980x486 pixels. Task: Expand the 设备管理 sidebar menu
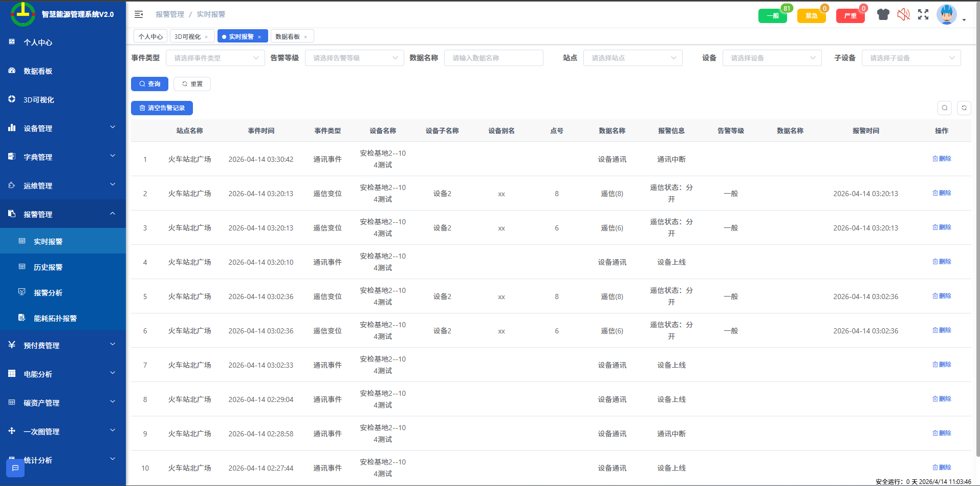62,129
